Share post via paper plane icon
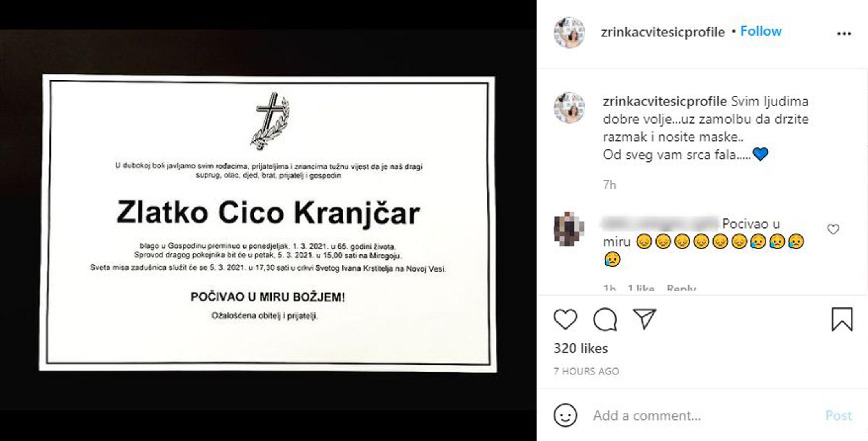 coord(644,318)
